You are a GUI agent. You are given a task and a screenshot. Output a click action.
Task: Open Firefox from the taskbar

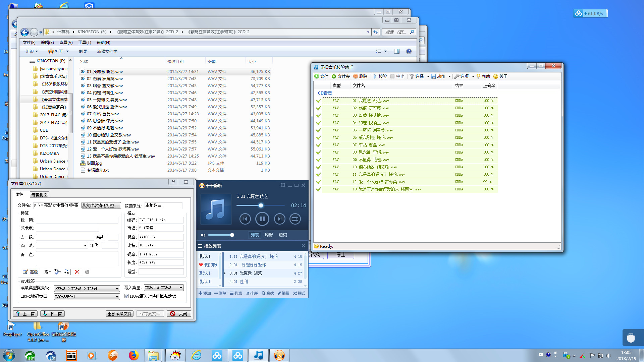[x=133, y=355]
